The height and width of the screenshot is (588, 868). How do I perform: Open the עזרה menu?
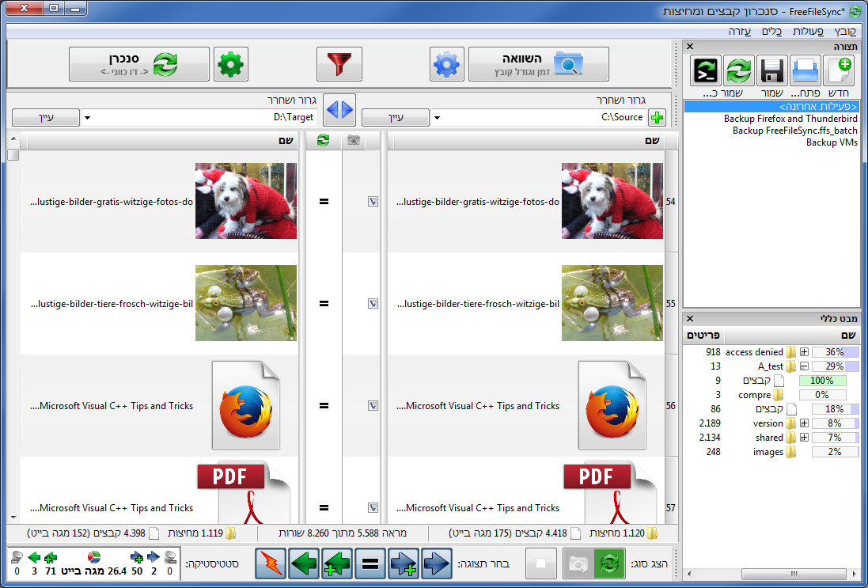pyautogui.click(x=740, y=31)
